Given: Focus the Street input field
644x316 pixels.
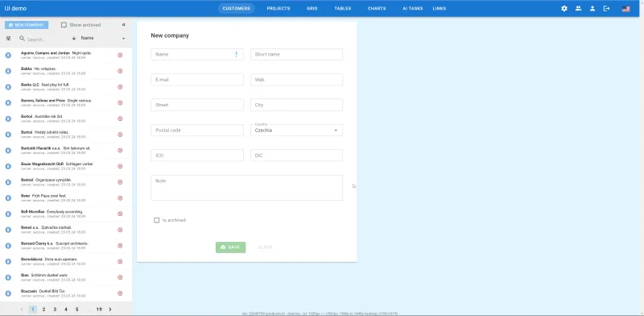Looking at the screenshot, I should 197,105.
